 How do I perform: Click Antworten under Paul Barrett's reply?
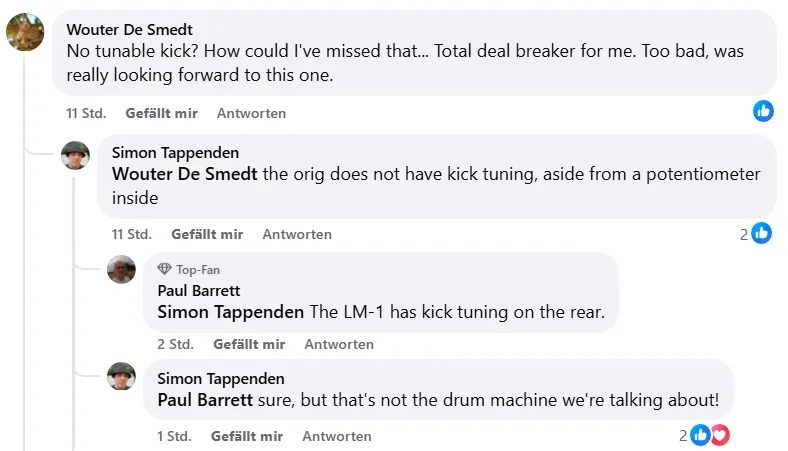click(339, 344)
